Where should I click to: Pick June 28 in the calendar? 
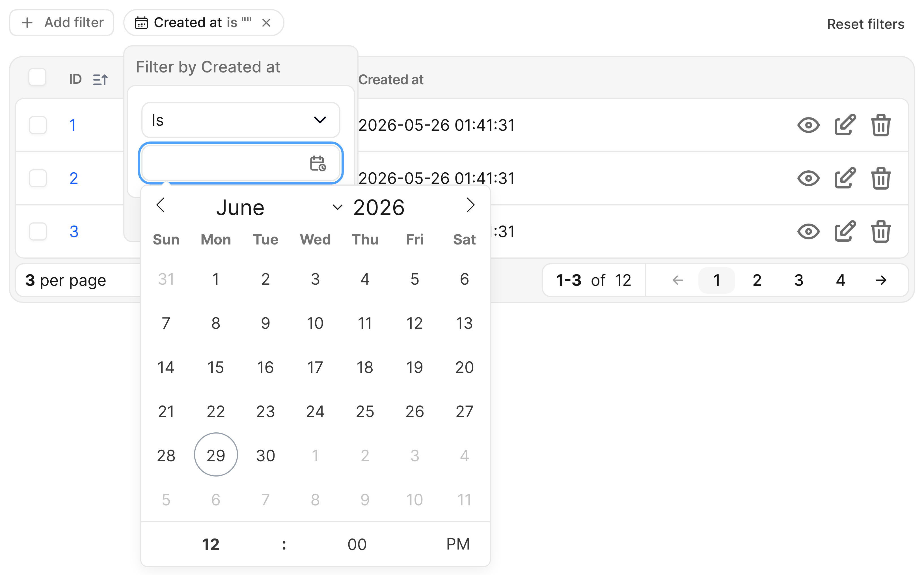pyautogui.click(x=166, y=455)
